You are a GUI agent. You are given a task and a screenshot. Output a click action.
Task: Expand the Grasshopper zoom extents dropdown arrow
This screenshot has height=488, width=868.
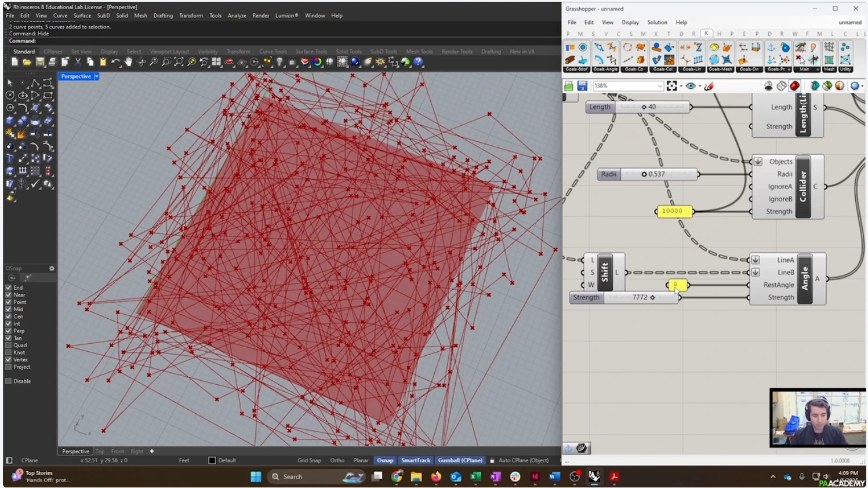pyautogui.click(x=681, y=86)
